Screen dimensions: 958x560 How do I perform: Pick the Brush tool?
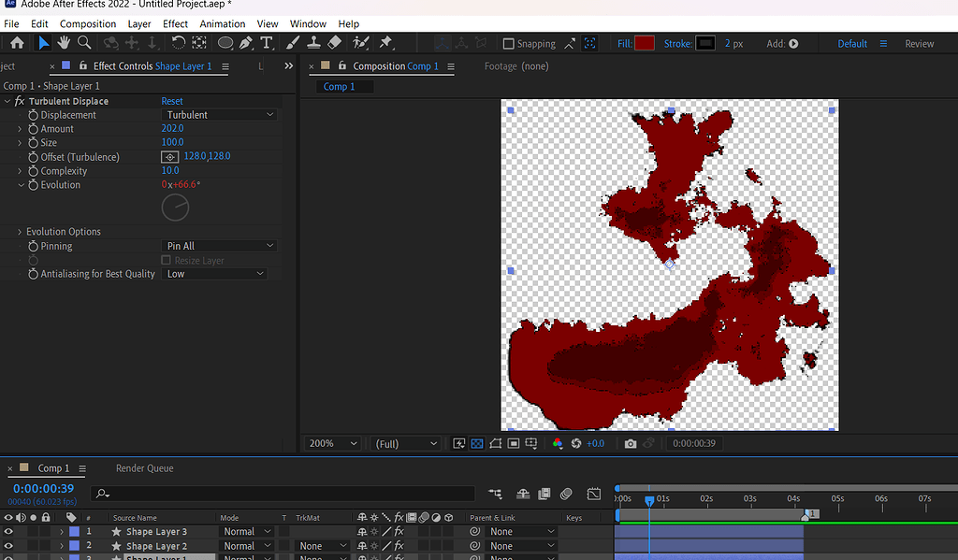point(293,42)
